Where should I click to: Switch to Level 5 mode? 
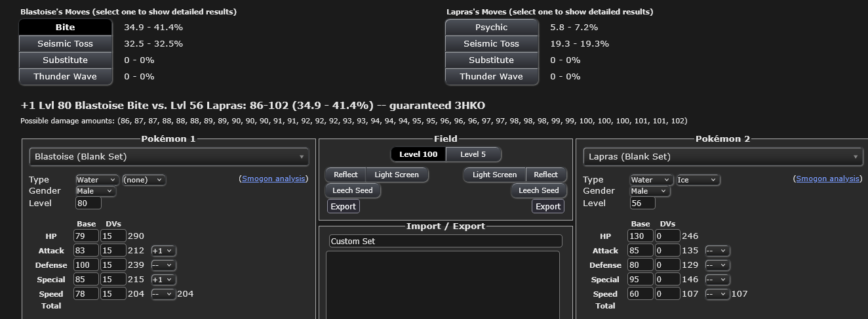tap(473, 154)
